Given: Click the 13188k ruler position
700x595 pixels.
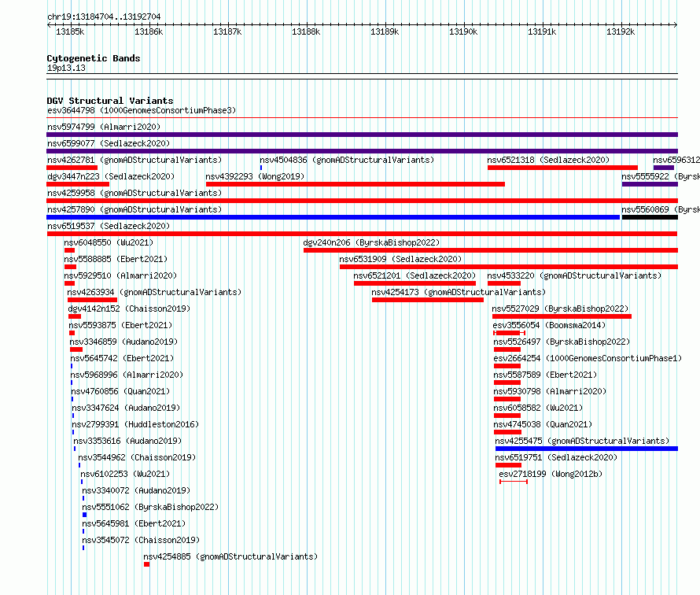Looking at the screenshot, I should click(x=306, y=31).
